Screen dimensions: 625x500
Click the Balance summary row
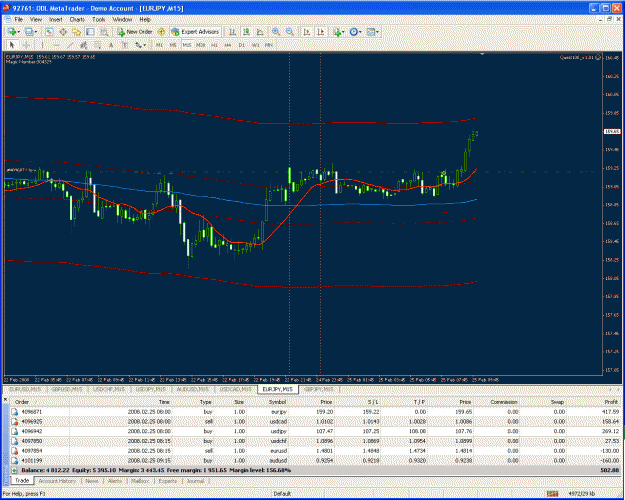click(315, 470)
